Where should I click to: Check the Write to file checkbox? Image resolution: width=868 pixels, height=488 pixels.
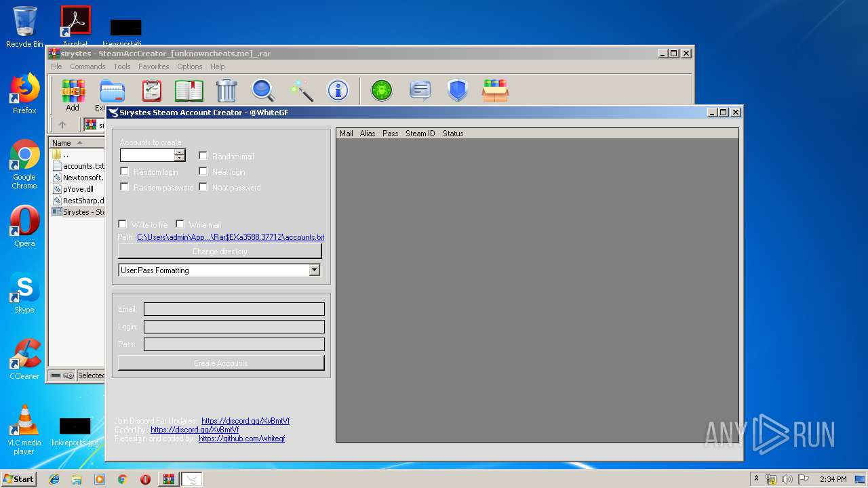tap(122, 224)
